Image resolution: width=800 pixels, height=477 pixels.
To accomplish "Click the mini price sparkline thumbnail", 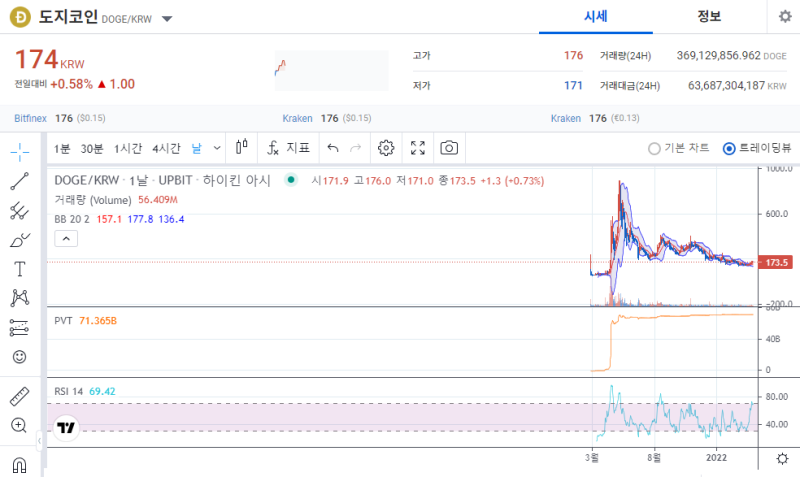I will (332, 70).
